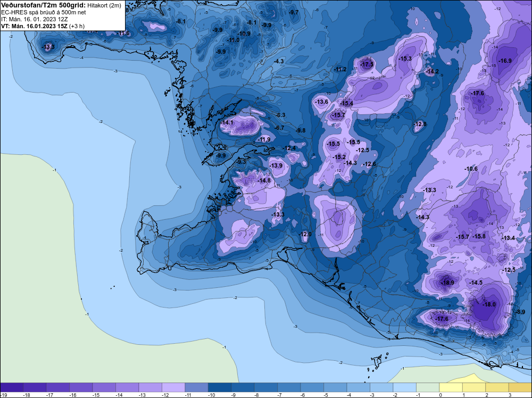Click the -11.9 temperature value
This screenshot has height=398, width=532.
click(264, 139)
